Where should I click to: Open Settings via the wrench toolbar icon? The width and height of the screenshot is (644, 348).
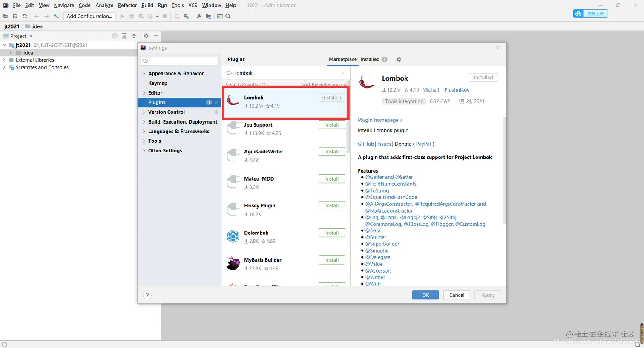tap(199, 16)
